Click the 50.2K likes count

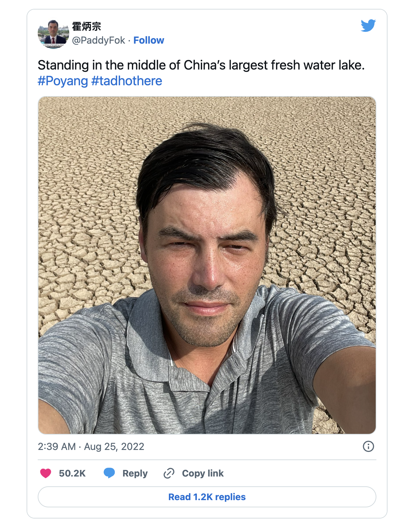coord(72,473)
